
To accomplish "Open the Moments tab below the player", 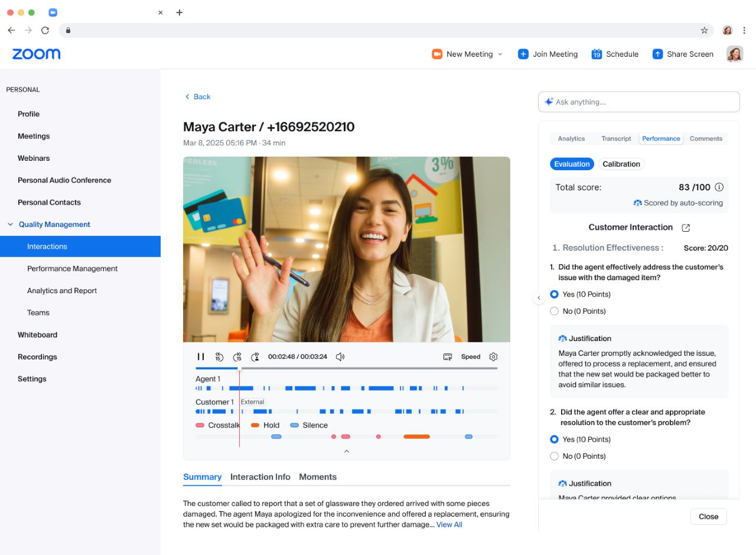I will [x=318, y=476].
